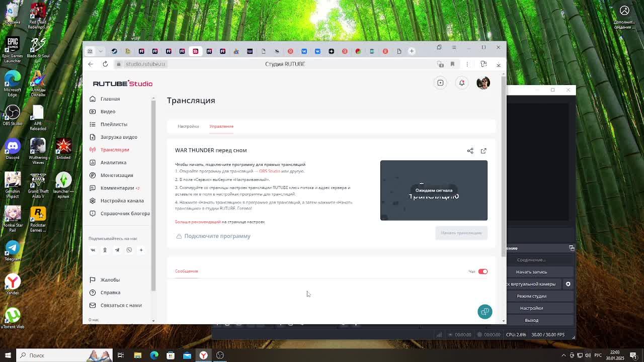Toggle the Чат switch
The height and width of the screenshot is (362, 644).
coord(482,271)
